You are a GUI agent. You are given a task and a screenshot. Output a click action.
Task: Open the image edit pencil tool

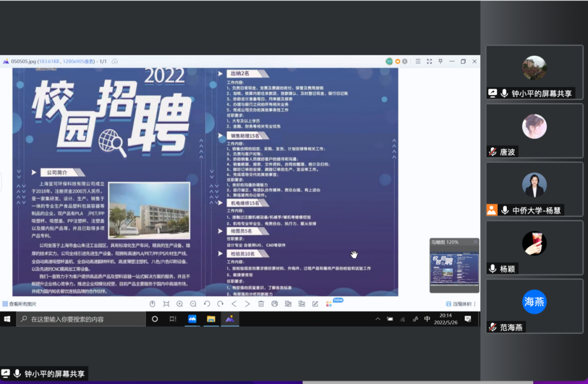tap(315, 304)
